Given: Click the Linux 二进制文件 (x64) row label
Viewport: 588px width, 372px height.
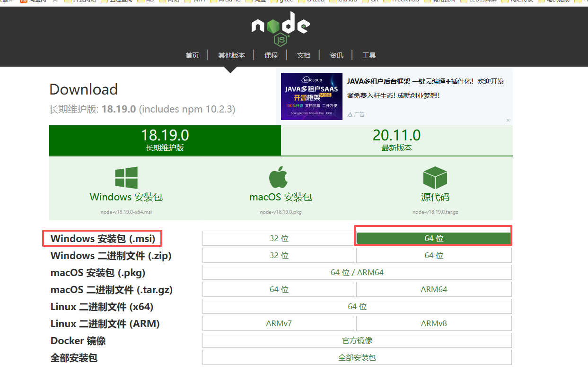Looking at the screenshot, I should pos(102,307).
